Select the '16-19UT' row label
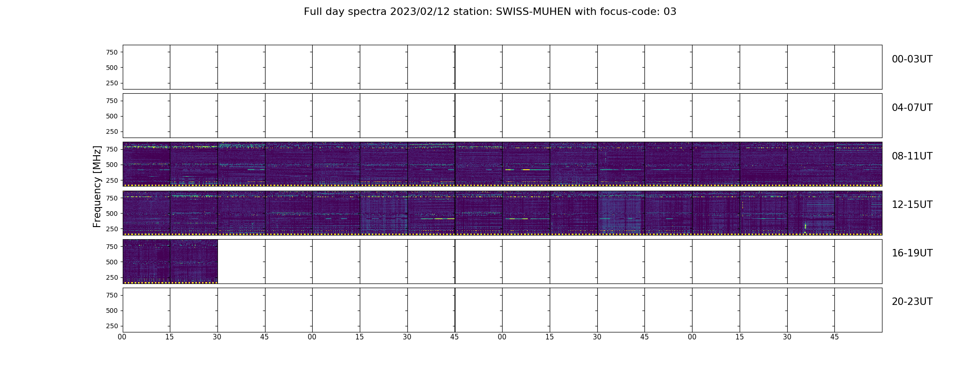The width and height of the screenshot is (980, 373). coord(912,253)
